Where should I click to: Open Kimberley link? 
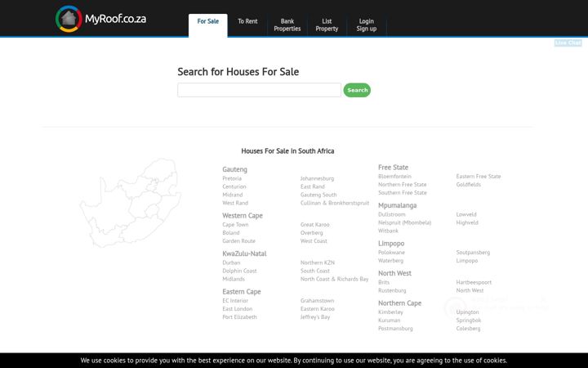[390, 312]
